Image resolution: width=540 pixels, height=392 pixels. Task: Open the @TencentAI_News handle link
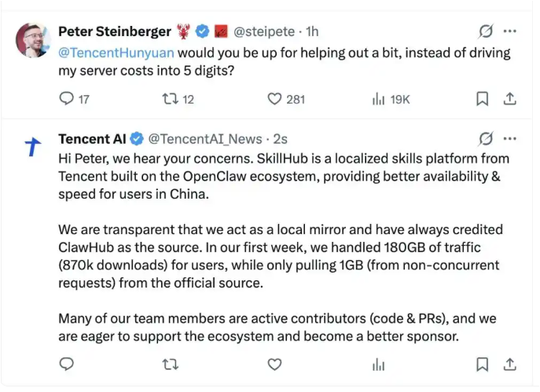[205, 139]
